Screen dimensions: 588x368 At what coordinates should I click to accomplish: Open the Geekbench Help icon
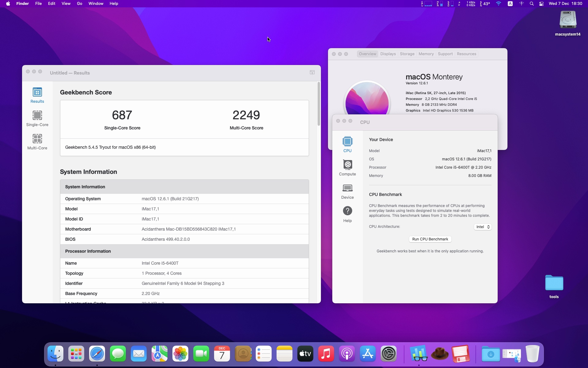tap(347, 214)
